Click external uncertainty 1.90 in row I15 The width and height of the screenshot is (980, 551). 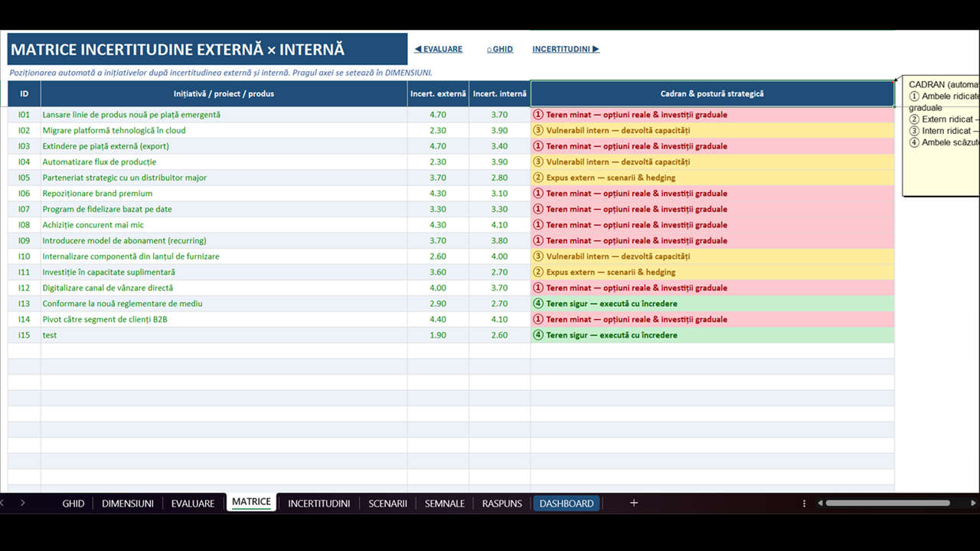pos(438,335)
